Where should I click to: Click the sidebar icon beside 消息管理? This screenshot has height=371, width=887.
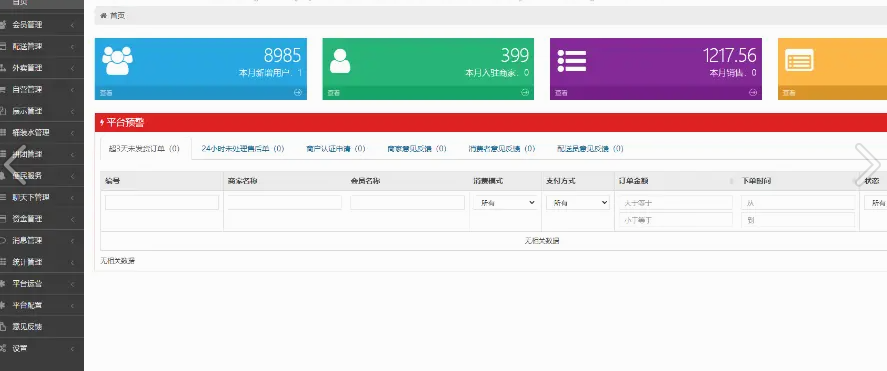pos(3,240)
